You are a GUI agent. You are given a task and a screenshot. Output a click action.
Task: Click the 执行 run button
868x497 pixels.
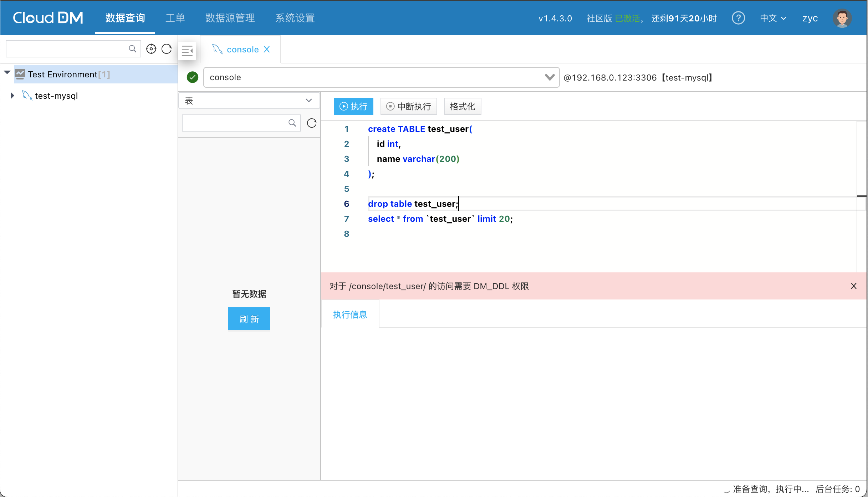tap(353, 106)
